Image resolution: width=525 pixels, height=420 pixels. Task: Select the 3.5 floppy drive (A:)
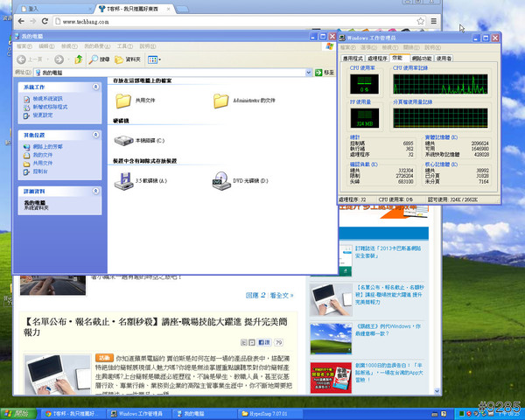[x=123, y=180]
